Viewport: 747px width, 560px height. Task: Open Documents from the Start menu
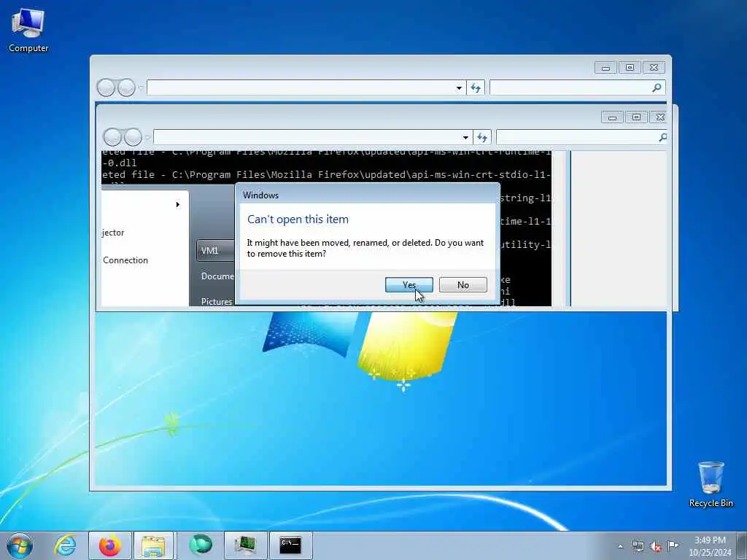[217, 276]
